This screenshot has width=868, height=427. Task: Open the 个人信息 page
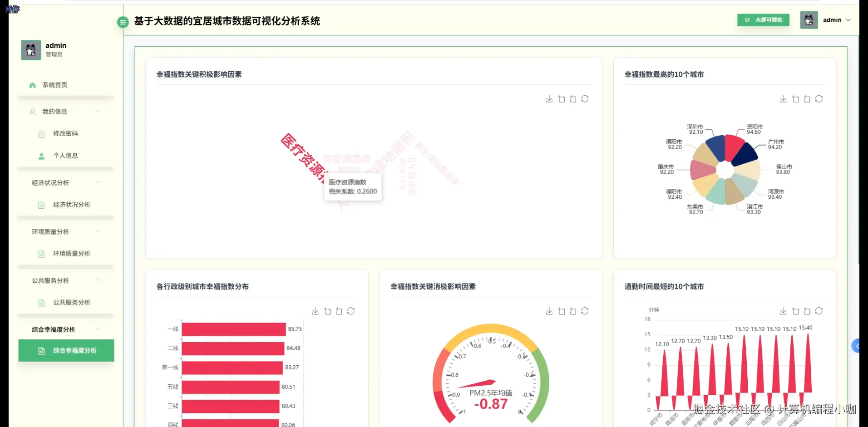point(66,156)
